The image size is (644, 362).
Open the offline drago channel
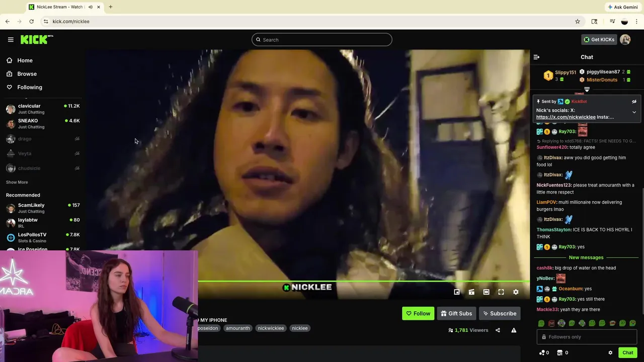coord(43,139)
